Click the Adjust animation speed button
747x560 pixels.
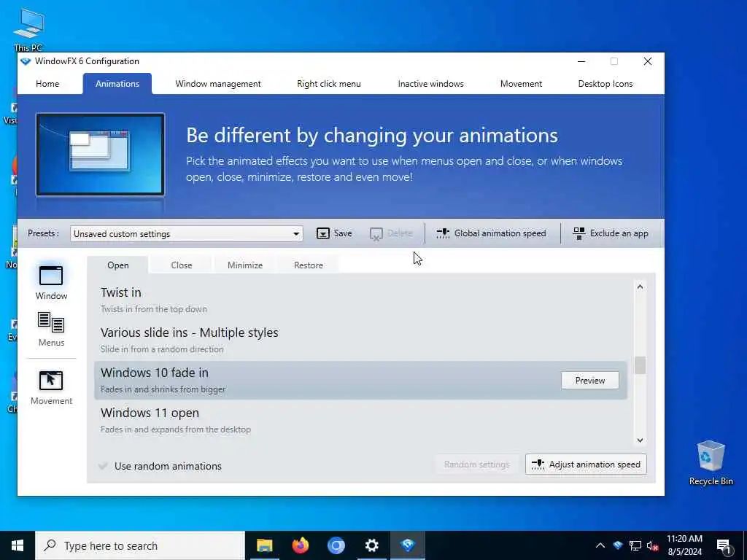(x=586, y=464)
